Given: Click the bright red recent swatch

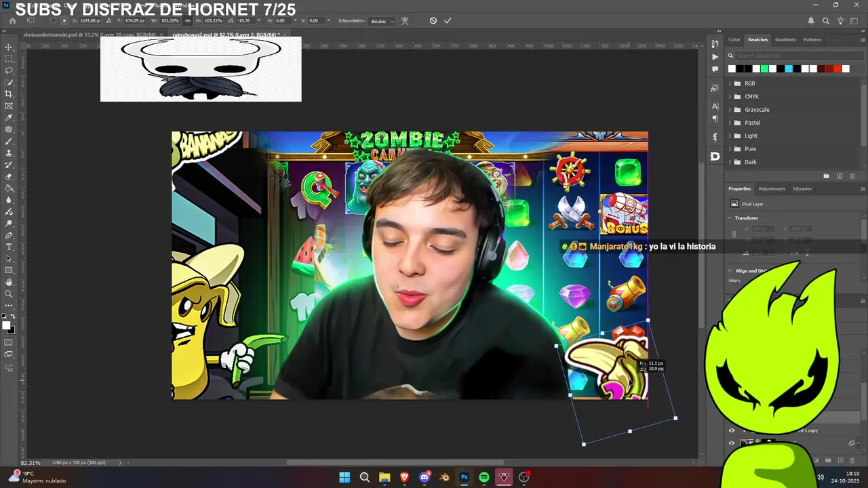Looking at the screenshot, I should pos(837,68).
